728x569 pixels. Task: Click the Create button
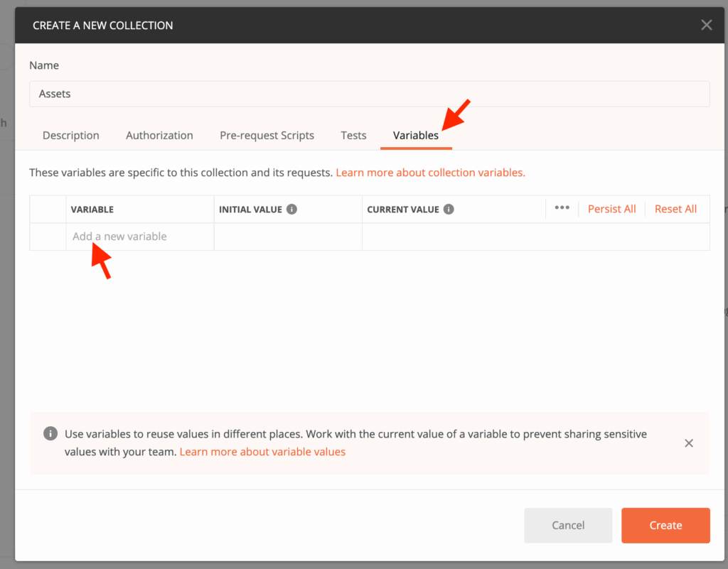point(665,525)
